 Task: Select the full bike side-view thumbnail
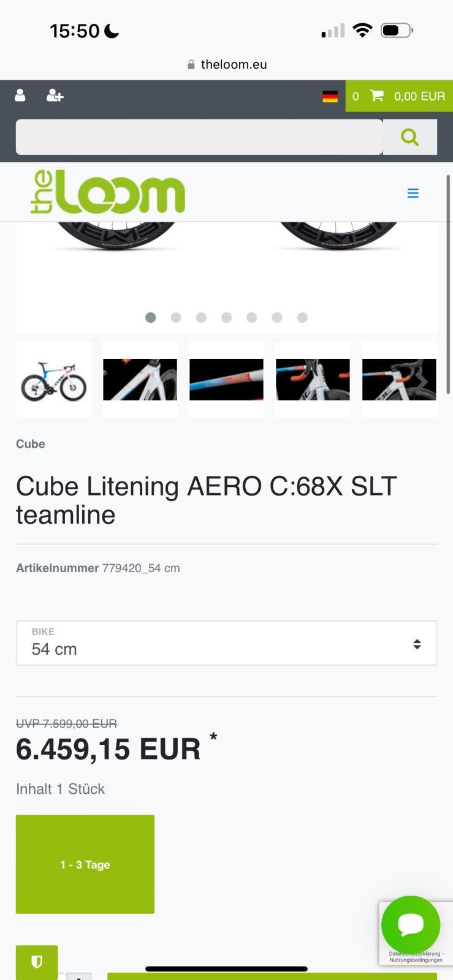tap(54, 380)
